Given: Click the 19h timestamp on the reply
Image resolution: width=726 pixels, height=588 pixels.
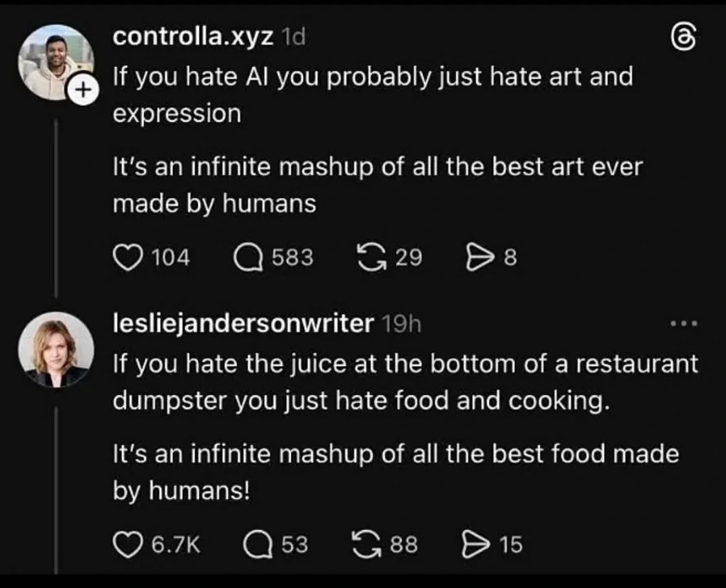Looking at the screenshot, I should click(x=402, y=323).
